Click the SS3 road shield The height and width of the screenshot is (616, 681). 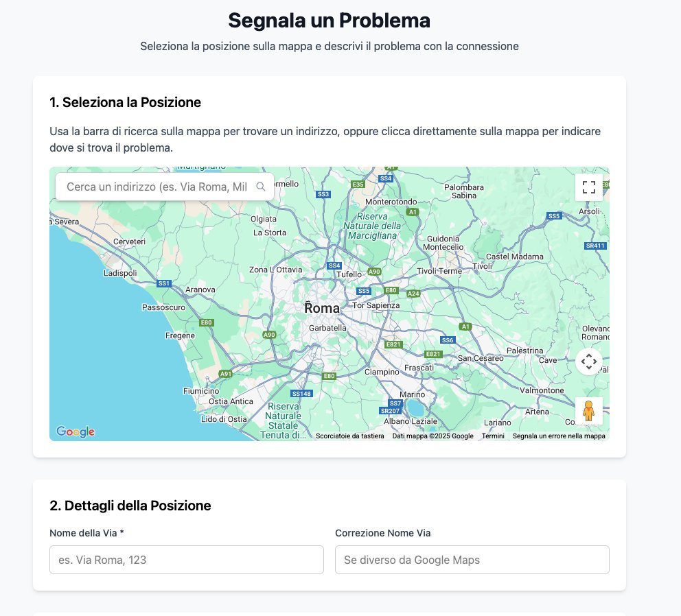coord(323,195)
